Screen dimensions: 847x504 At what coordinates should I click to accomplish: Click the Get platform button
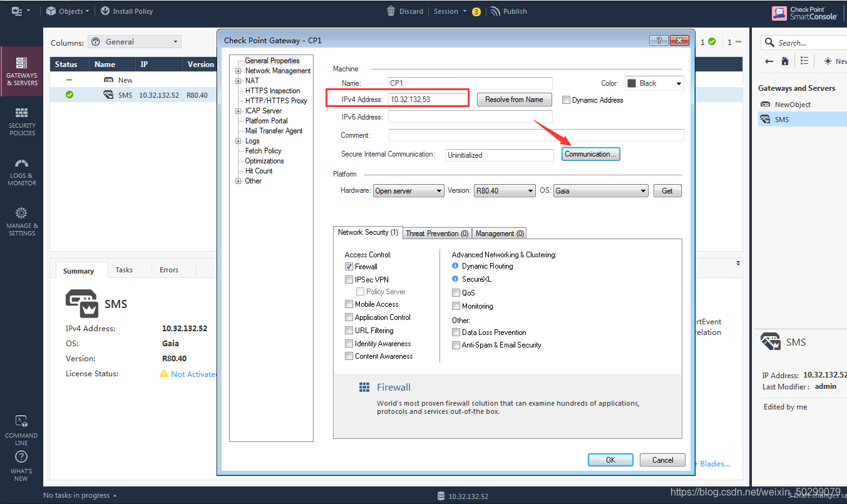coord(667,191)
